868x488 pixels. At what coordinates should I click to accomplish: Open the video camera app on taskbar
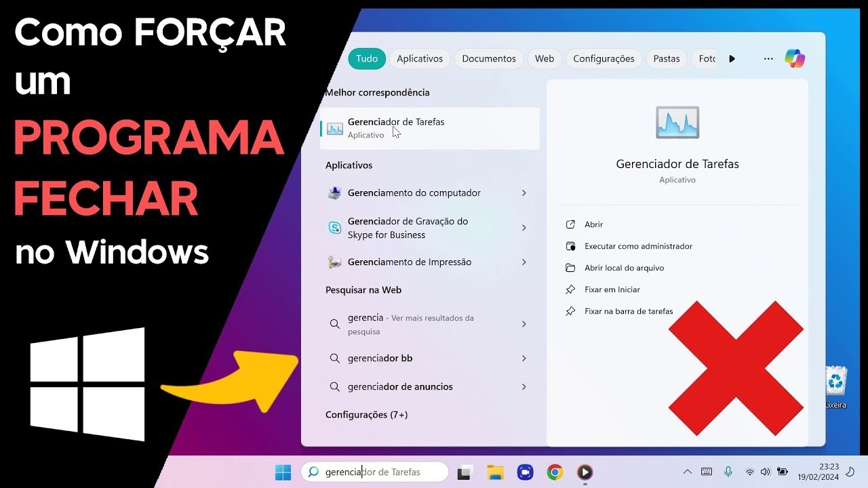[525, 472]
